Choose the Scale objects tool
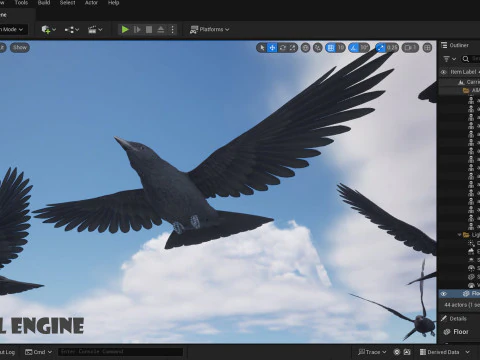The height and width of the screenshot is (360, 480). pyautogui.click(x=293, y=48)
